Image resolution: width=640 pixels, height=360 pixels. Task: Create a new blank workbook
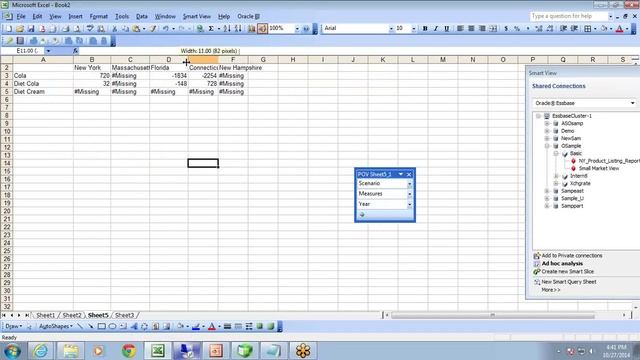9,29
